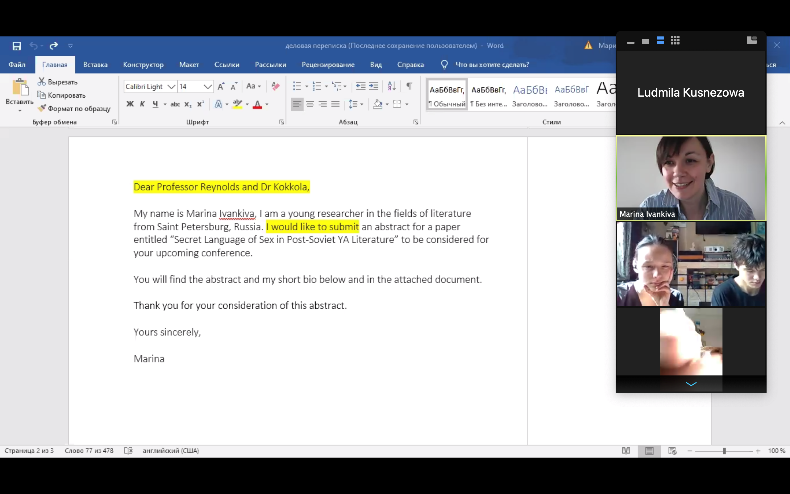790x494 pixels.
Task: Select center paragraph alignment
Action: (x=310, y=104)
